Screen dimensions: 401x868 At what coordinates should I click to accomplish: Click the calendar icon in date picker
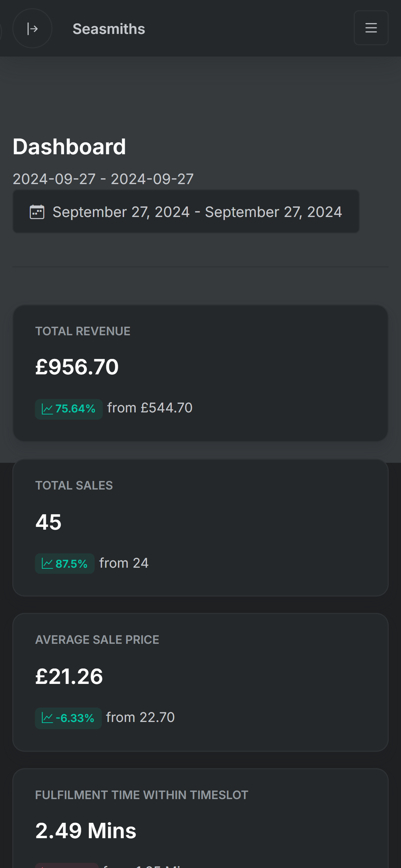point(37,212)
